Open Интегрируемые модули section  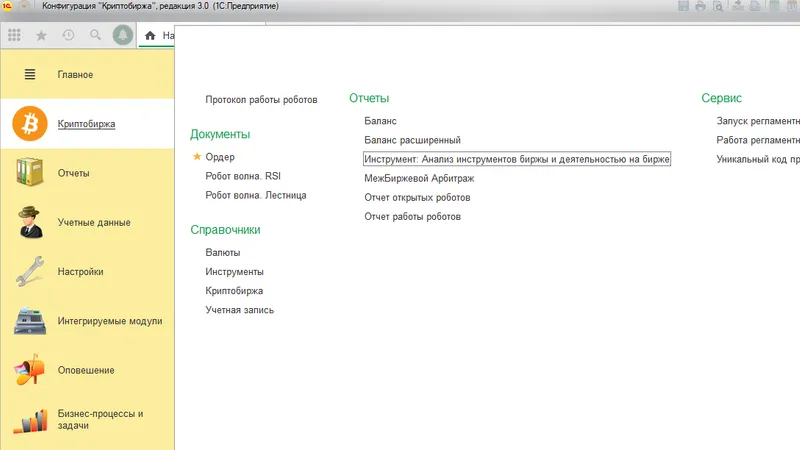(x=110, y=321)
